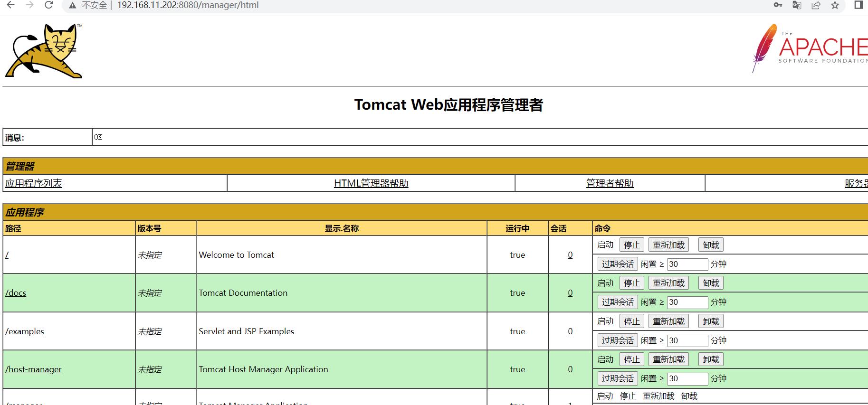The height and width of the screenshot is (405, 868).
Task: Bookmark page with star icon
Action: (x=835, y=5)
